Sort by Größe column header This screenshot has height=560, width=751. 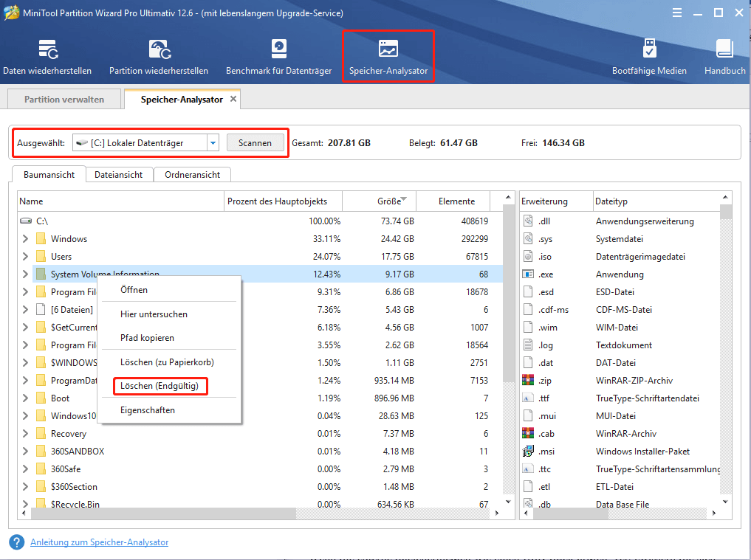coord(379,201)
